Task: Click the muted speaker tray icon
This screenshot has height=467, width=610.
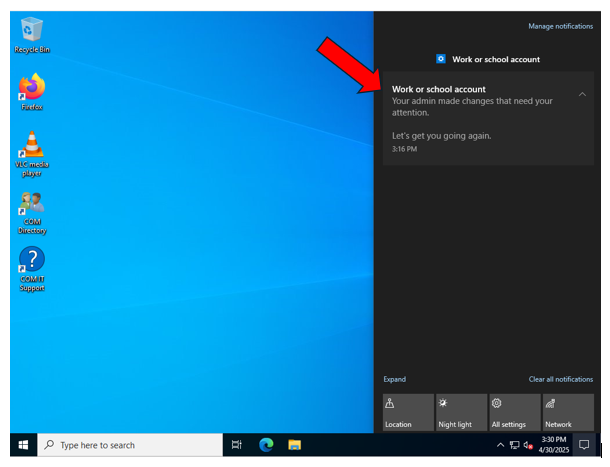Action: (528, 445)
